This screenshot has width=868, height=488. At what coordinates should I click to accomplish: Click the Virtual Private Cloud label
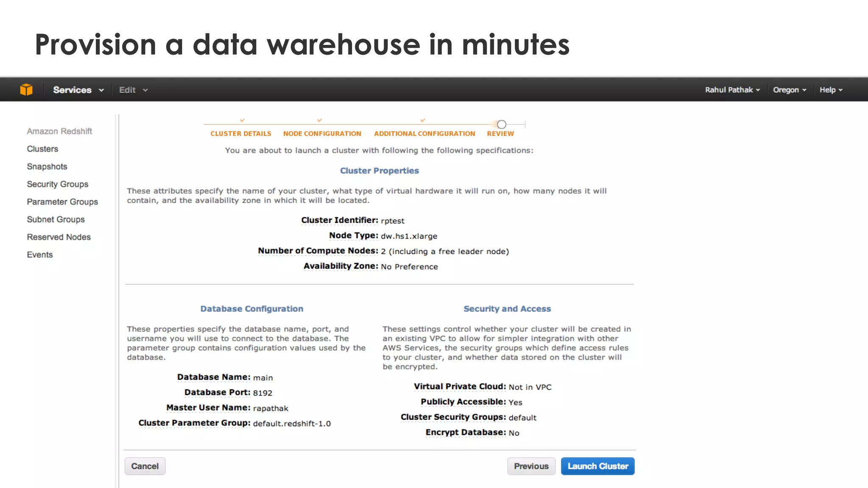pyautogui.click(x=460, y=386)
